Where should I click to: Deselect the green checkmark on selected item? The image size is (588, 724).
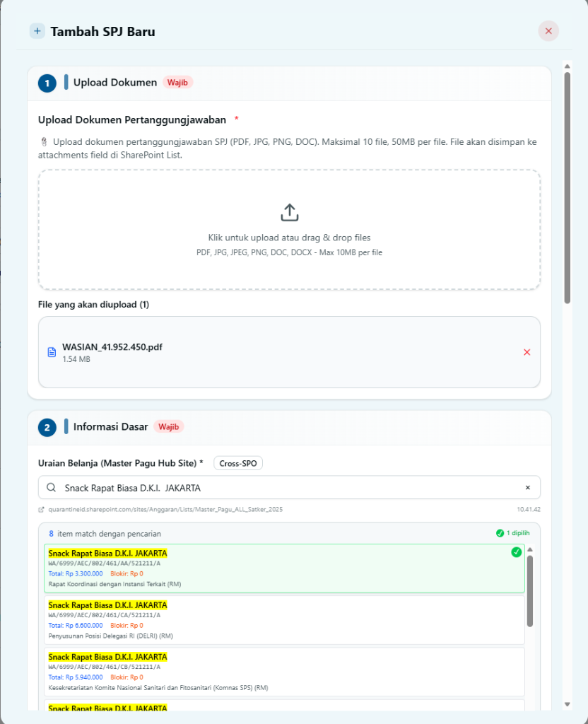coord(516,552)
